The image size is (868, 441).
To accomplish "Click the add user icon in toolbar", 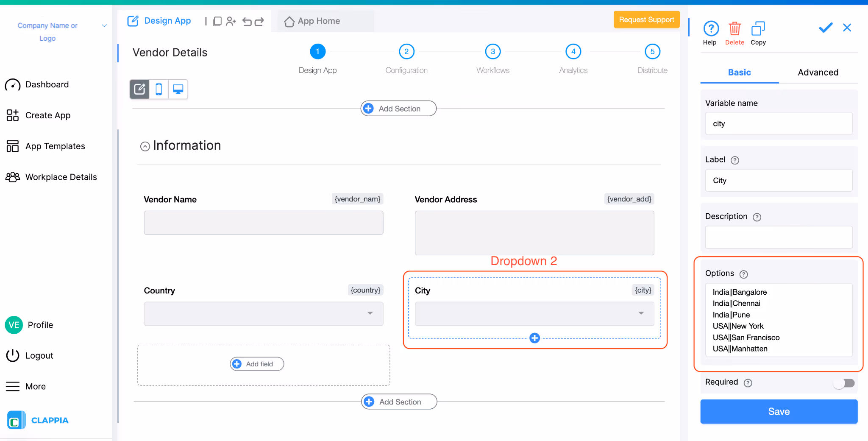I will click(x=231, y=21).
